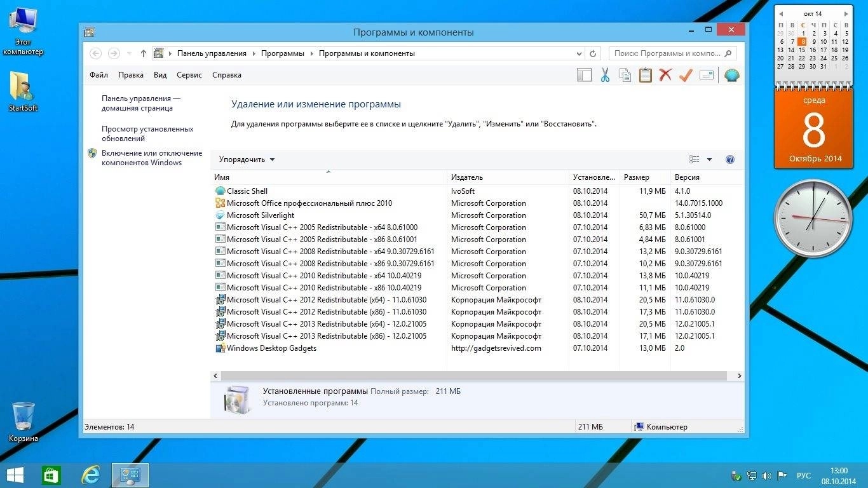Select the Classic Shell program row
This screenshot has height=488, width=868.
(477, 191)
